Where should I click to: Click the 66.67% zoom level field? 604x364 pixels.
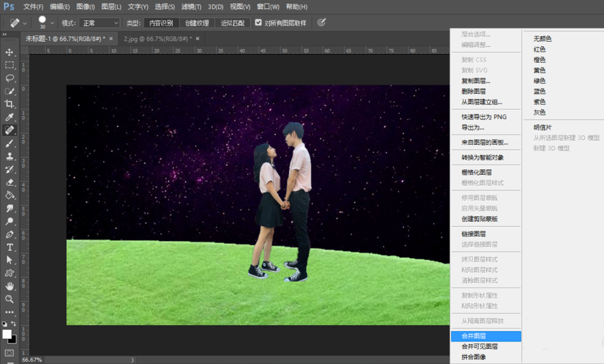pos(32,359)
